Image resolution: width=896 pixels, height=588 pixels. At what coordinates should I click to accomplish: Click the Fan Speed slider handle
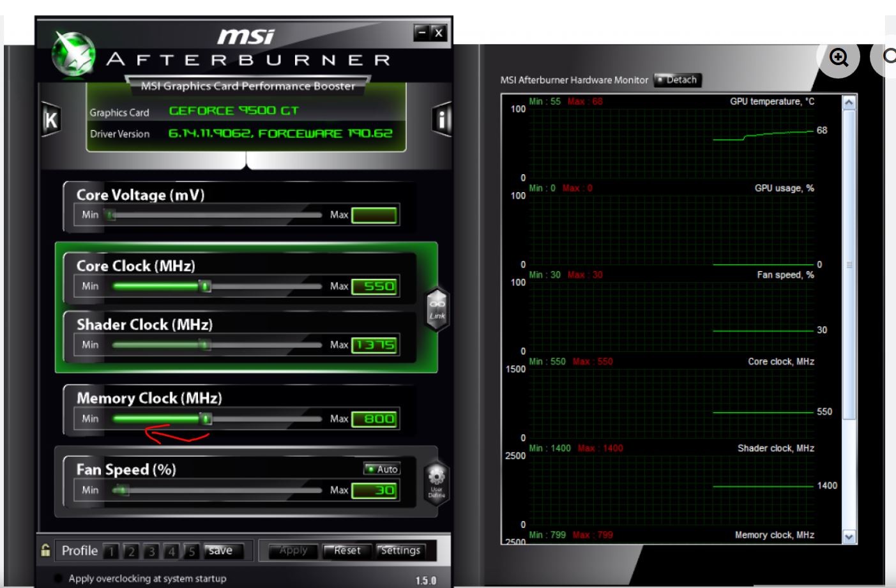pos(123,490)
